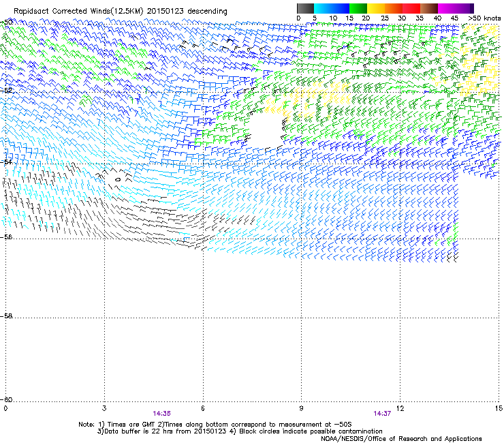Click the gray 0-5 knots color swatch
504x443 pixels.
point(305,8)
